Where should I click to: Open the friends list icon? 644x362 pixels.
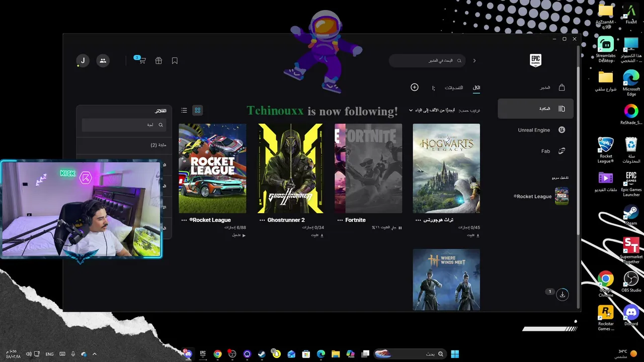(x=103, y=61)
